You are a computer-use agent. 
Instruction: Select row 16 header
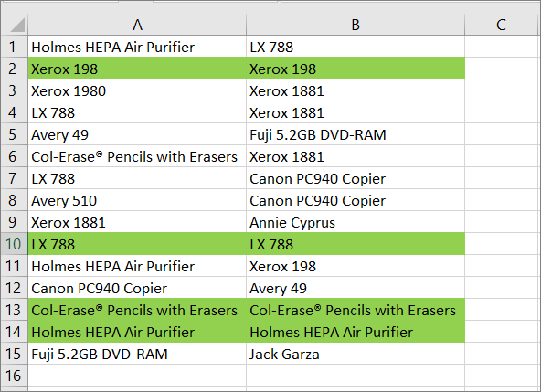(x=14, y=376)
